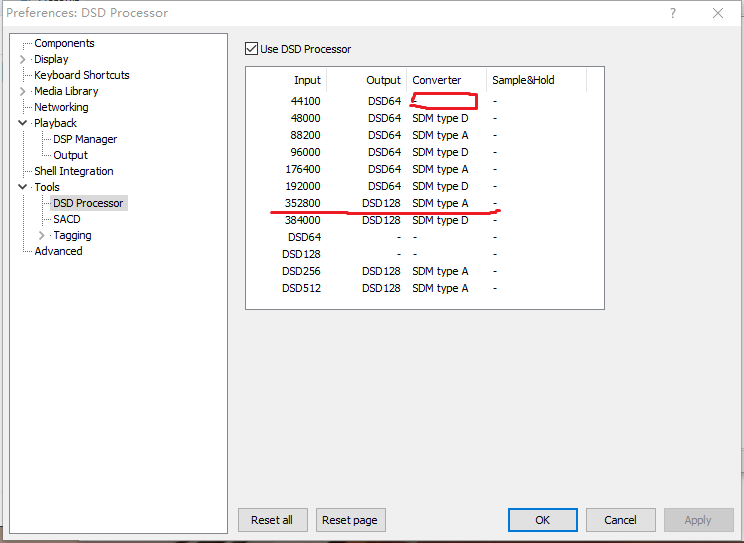Confirm settings with the OK button
744x543 pixels.
click(x=542, y=520)
